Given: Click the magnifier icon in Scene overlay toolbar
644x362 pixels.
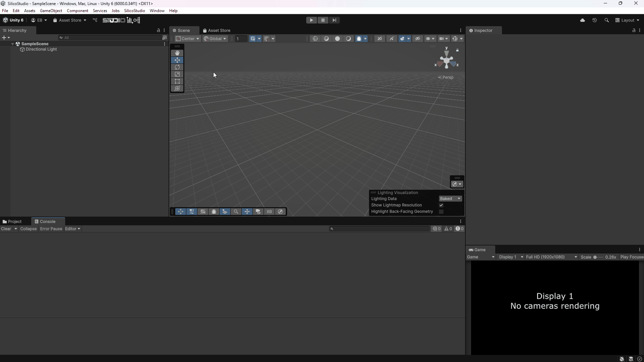Looking at the screenshot, I should [236, 212].
